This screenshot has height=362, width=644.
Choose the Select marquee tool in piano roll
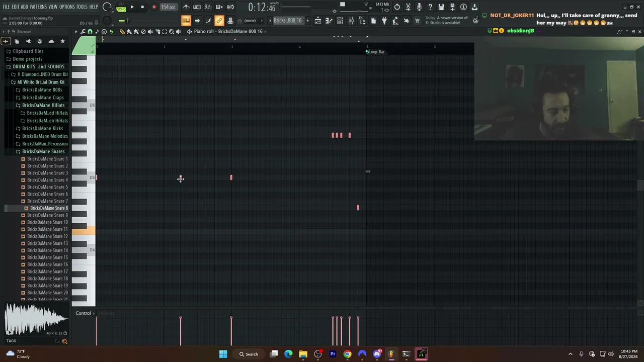point(165,32)
